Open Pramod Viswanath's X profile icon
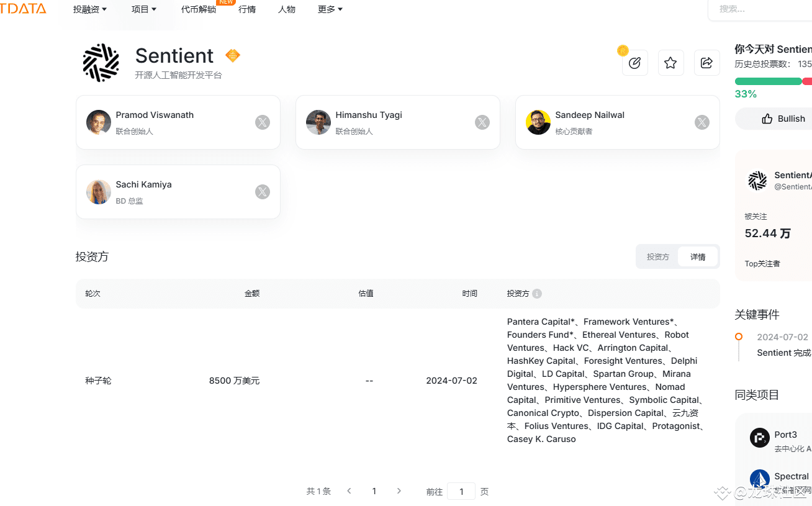Image resolution: width=812 pixels, height=506 pixels. tap(263, 122)
